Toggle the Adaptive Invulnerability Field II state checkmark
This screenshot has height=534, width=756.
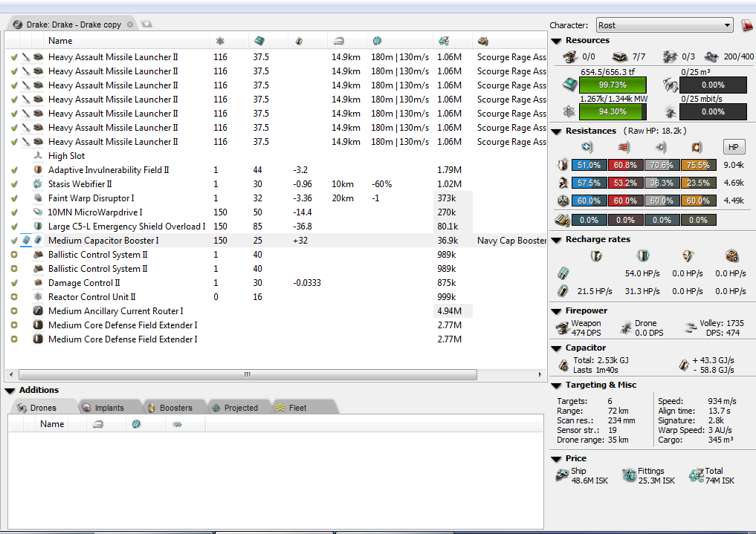(14, 170)
